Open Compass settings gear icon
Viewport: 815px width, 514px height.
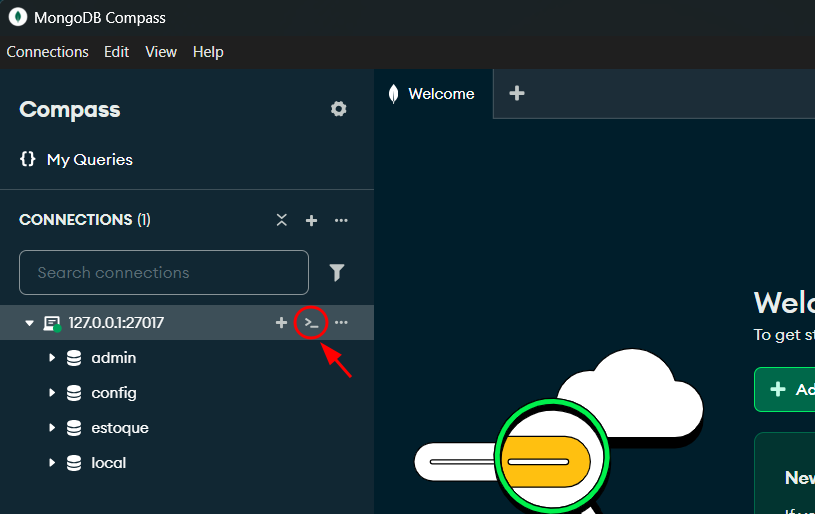[x=338, y=109]
